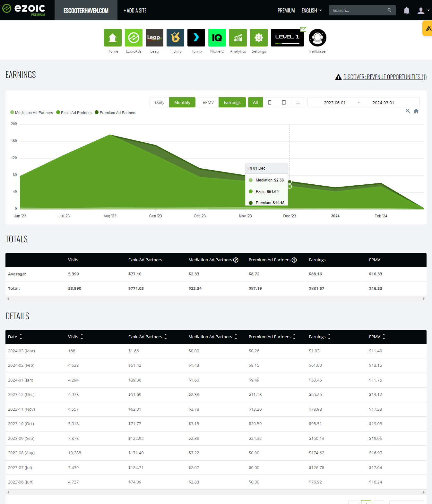Click the end date 2024-03-01 field
Image resolution: width=432 pixels, height=504 pixels.
[383, 103]
